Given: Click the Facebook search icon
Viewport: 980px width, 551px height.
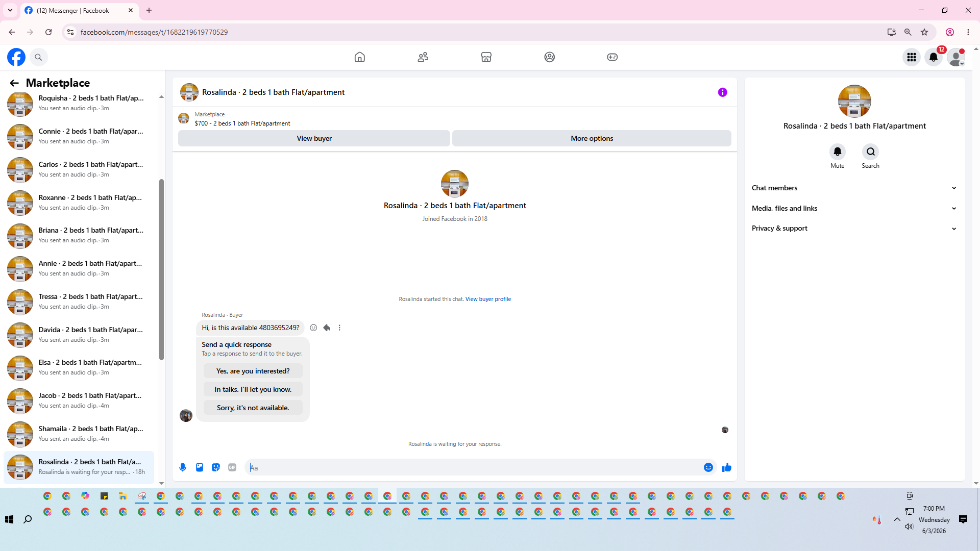Looking at the screenshot, I should click(38, 57).
